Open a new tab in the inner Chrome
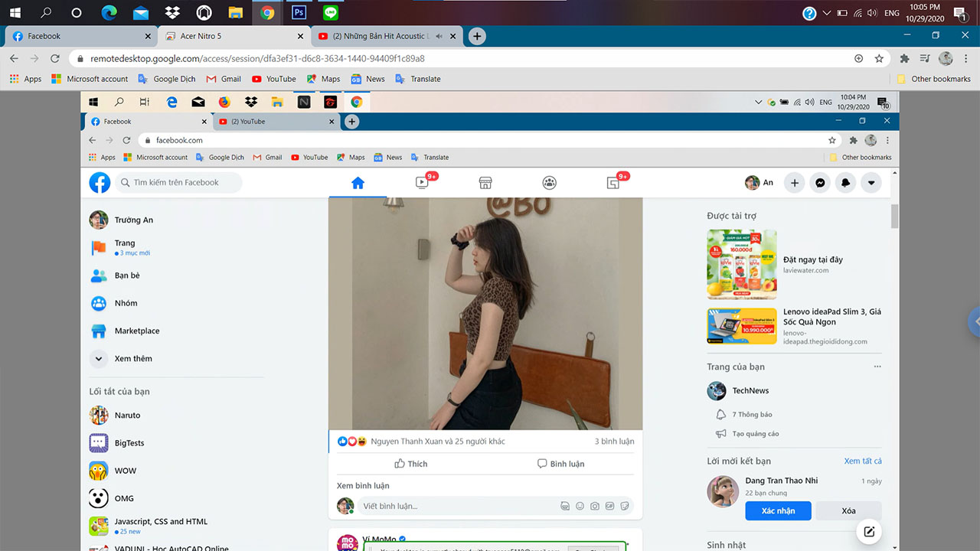Viewport: 980px width, 551px height. pyautogui.click(x=351, y=122)
